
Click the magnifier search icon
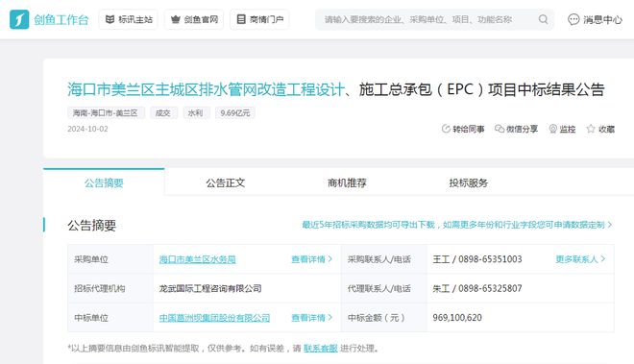[543, 19]
